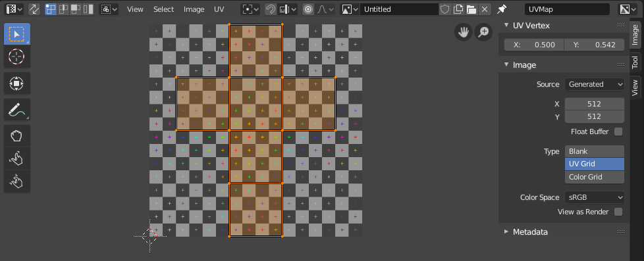
Task: Open the sticky selection mode dropdown
Action: 109,9
